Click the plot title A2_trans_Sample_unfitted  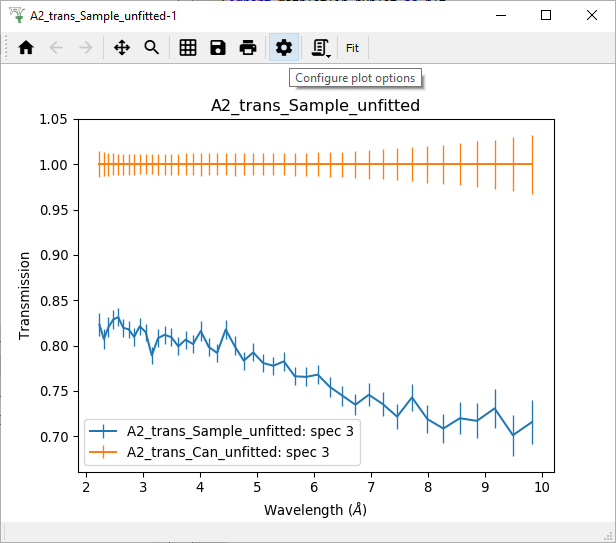click(x=314, y=105)
